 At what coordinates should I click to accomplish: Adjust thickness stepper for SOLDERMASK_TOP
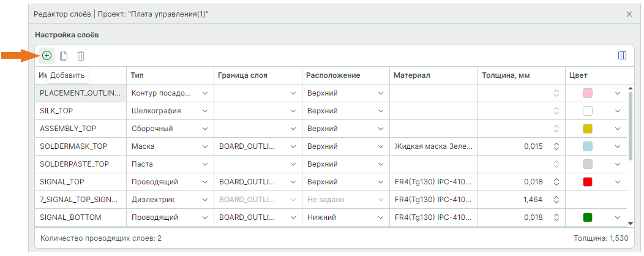click(x=556, y=146)
